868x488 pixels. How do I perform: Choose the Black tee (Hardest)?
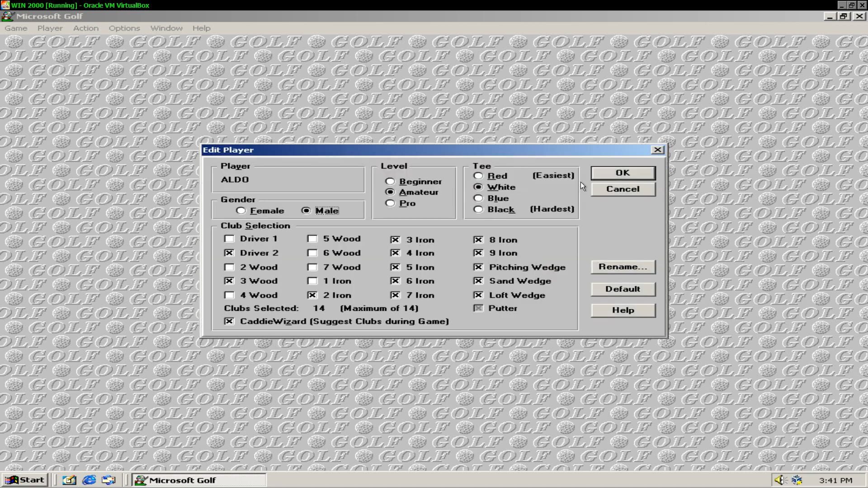pyautogui.click(x=478, y=209)
